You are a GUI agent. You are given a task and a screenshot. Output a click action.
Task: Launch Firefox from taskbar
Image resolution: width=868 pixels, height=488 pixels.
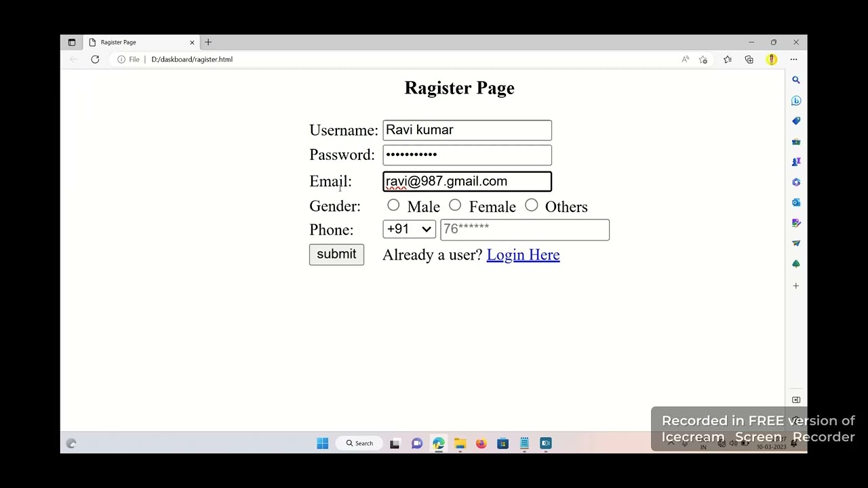point(481,443)
